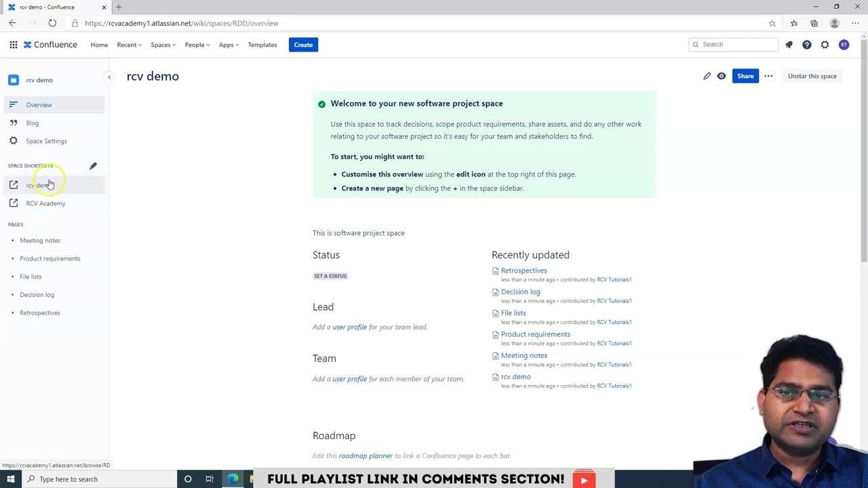Go to Home in the top nav

click(x=99, y=45)
